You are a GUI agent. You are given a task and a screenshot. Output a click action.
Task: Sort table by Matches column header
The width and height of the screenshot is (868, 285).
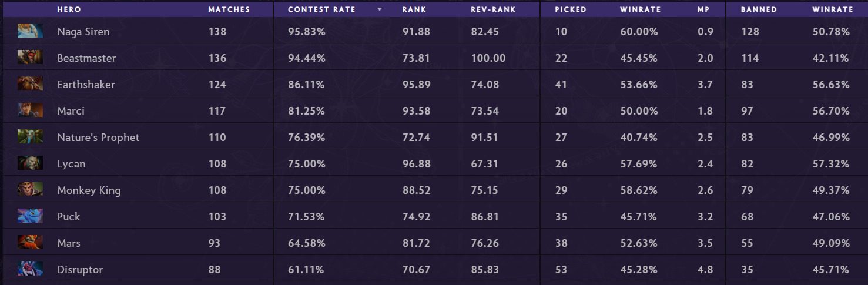click(x=229, y=9)
